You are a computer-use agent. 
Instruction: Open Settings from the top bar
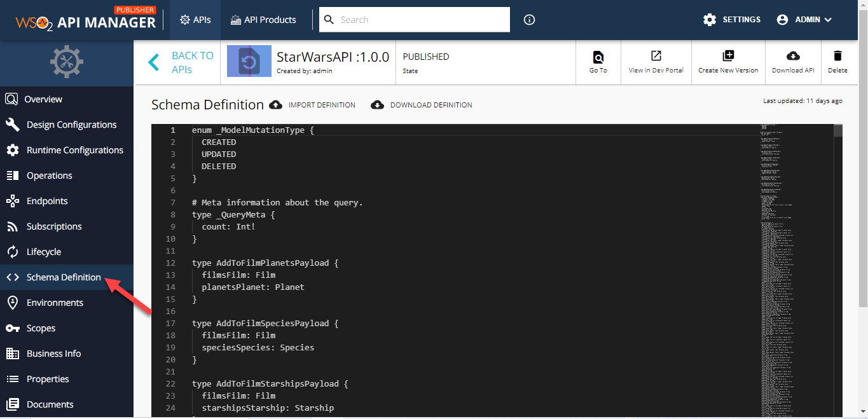(x=731, y=19)
